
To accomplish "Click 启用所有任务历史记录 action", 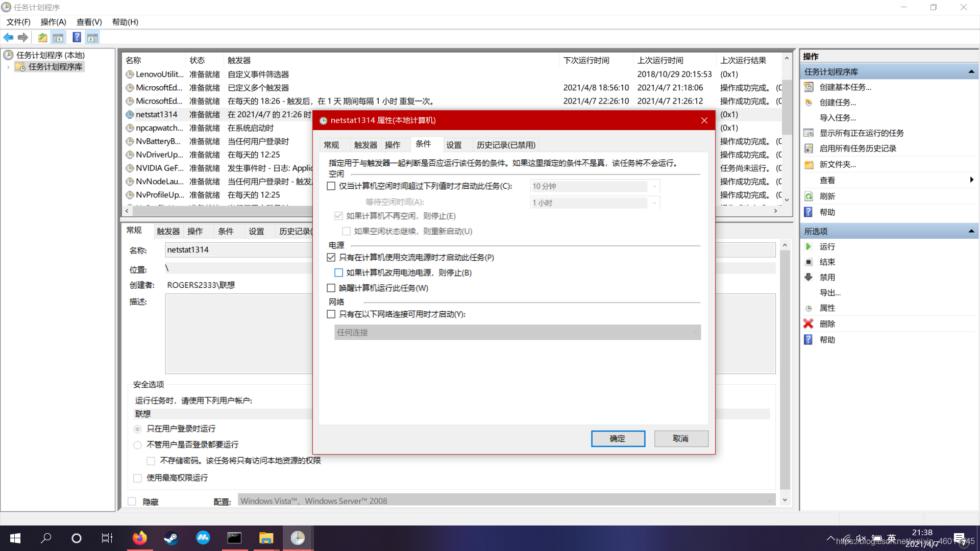I will 857,148.
